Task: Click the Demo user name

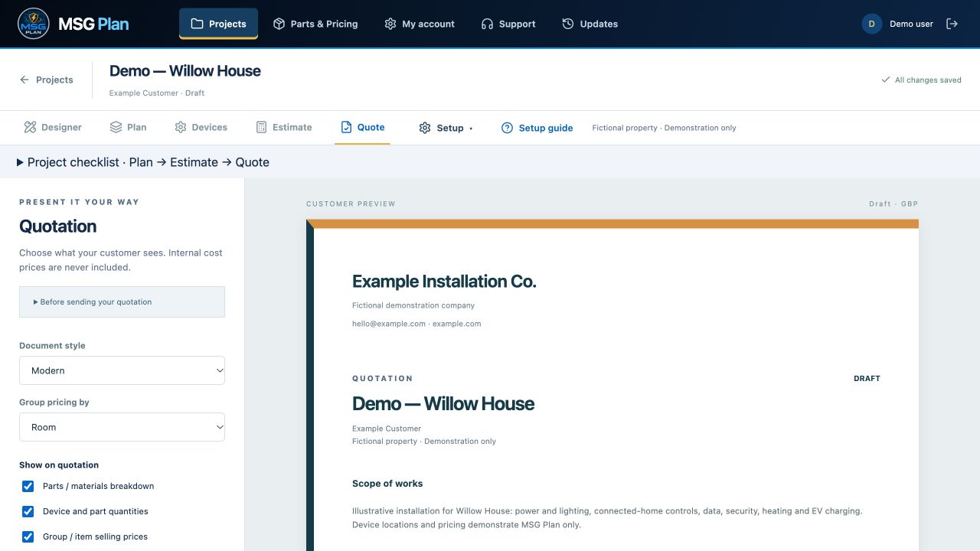Action: [x=911, y=24]
